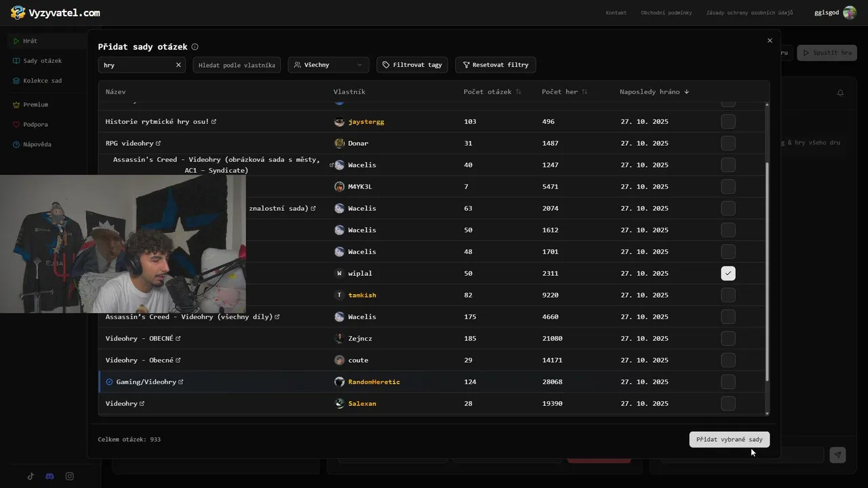Click the Název column header
Image resolution: width=868 pixels, height=488 pixels.
[116, 92]
